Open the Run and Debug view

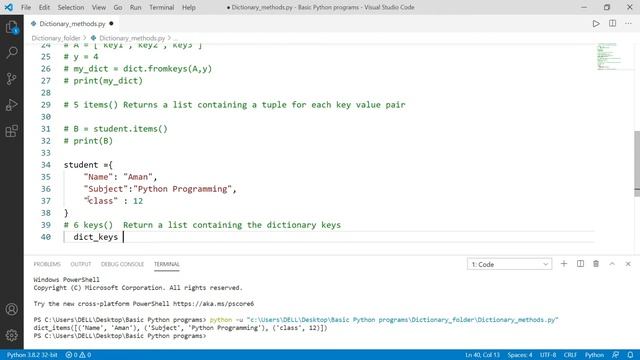tap(11, 105)
